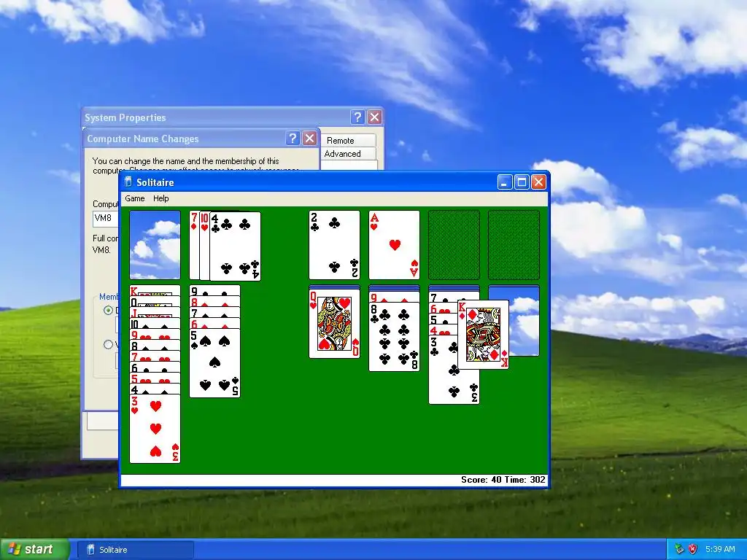
Task: Pick the 3 of hearts tableau card
Action: pyautogui.click(x=155, y=429)
